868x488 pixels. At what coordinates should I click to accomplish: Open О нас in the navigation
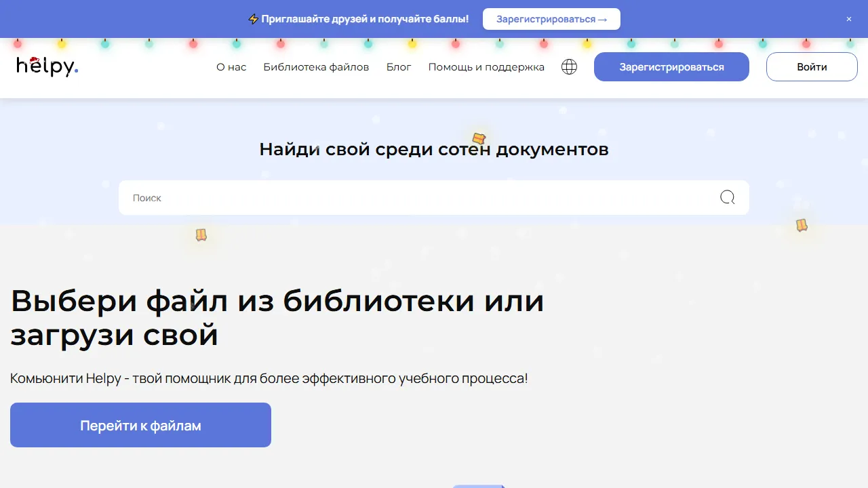(x=231, y=66)
